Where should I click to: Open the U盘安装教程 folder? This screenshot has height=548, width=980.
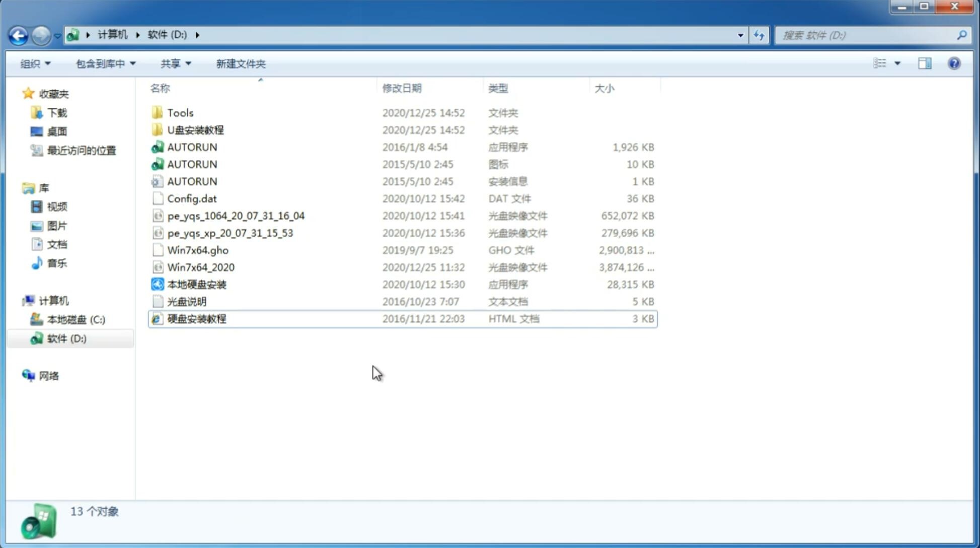(195, 130)
